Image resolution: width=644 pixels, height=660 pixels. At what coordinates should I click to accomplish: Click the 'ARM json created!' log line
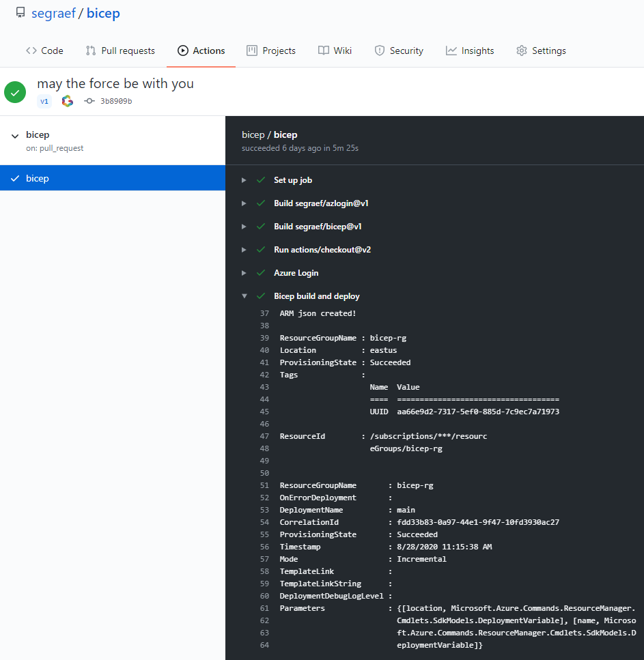pos(318,313)
